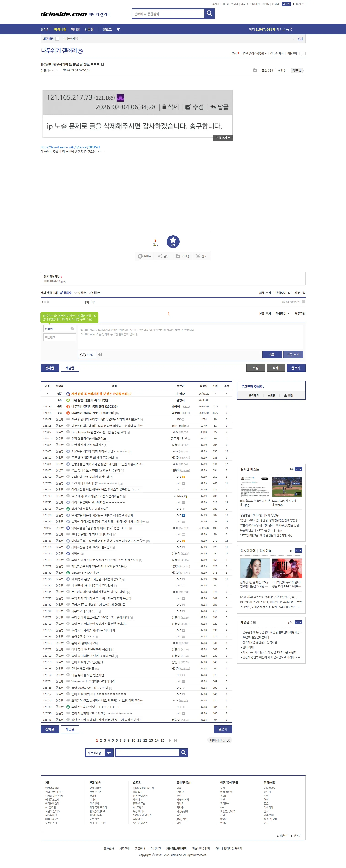This screenshot has width=346, height=868.
Task: Click the 실베추 icon button
Action: [x=145, y=256]
